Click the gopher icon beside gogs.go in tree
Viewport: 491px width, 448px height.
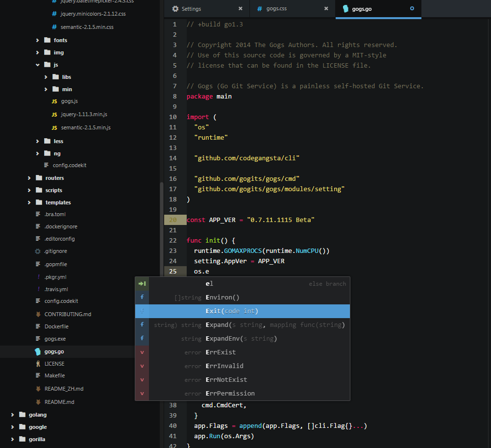tap(38, 351)
